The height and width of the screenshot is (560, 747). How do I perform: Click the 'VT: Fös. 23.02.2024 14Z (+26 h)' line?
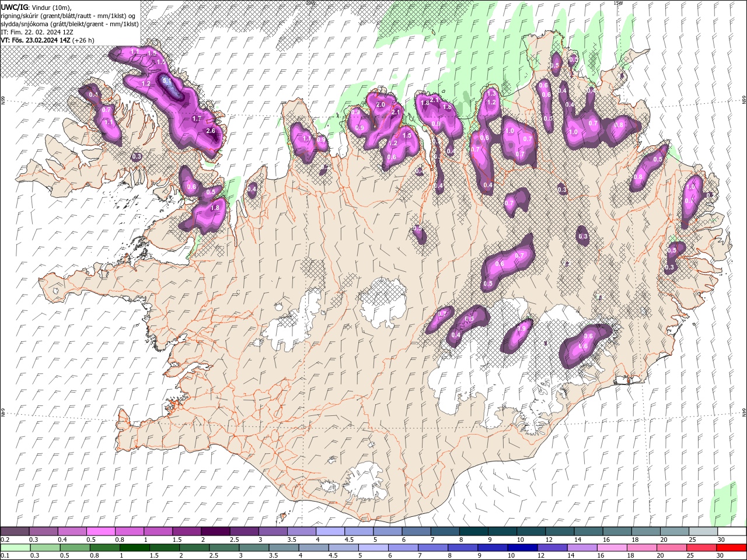[48, 40]
